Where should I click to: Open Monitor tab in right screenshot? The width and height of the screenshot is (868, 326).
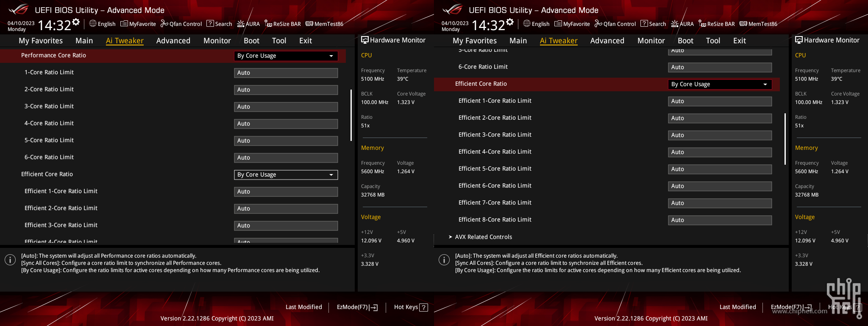point(651,41)
